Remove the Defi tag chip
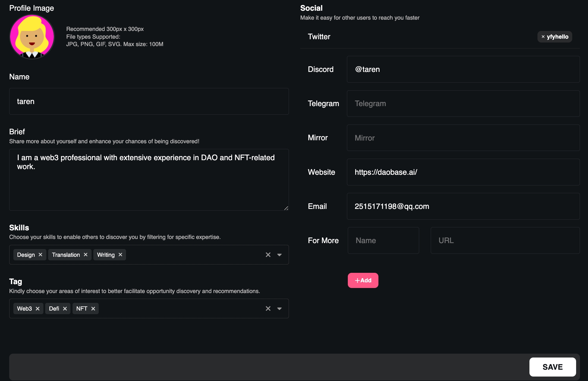Screen dimensions: 588x381 tap(65, 308)
